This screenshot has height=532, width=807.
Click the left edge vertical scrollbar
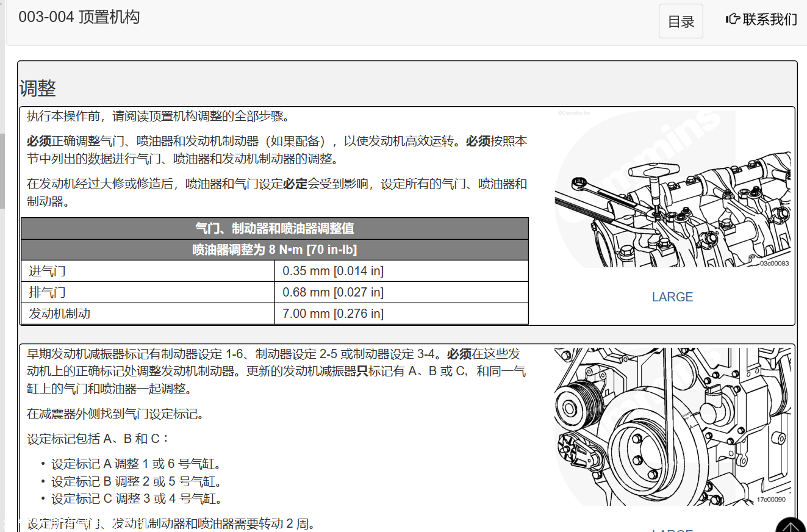[2, 171]
